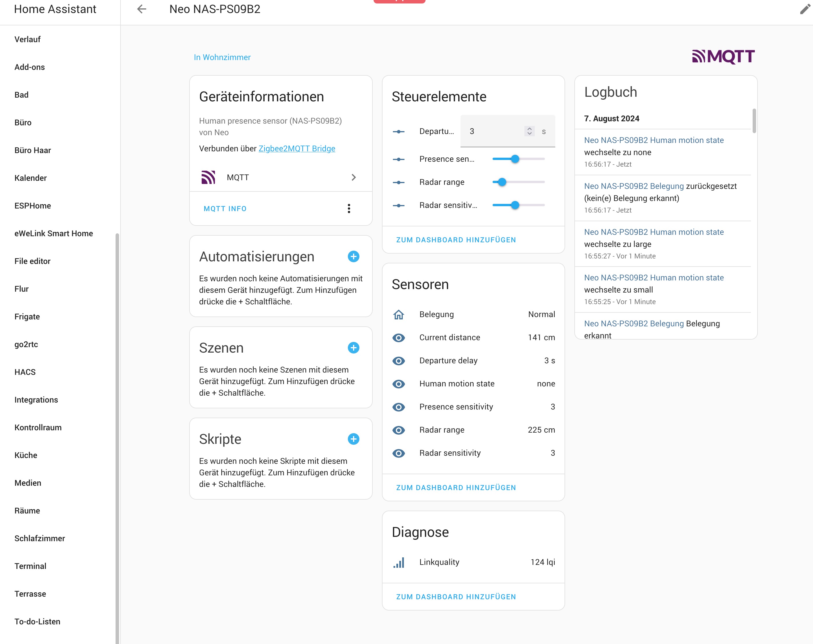Open the MQTT integration row chevron

coord(353,178)
